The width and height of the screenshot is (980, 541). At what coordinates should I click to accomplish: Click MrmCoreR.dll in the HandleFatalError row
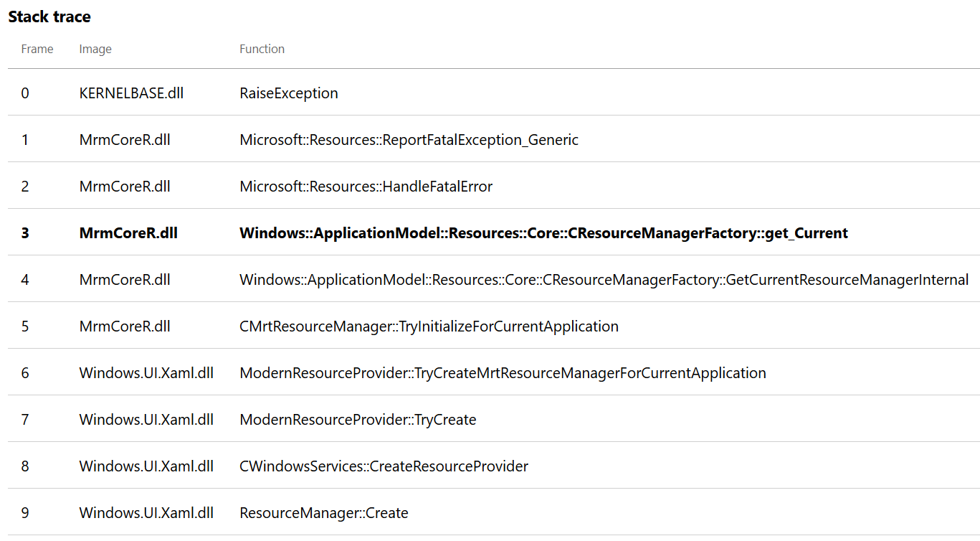125,187
